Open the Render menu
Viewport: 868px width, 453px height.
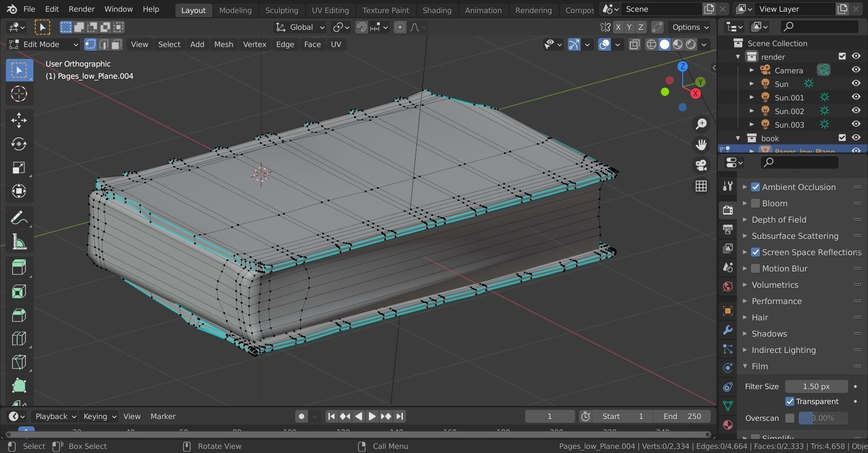[x=81, y=9]
